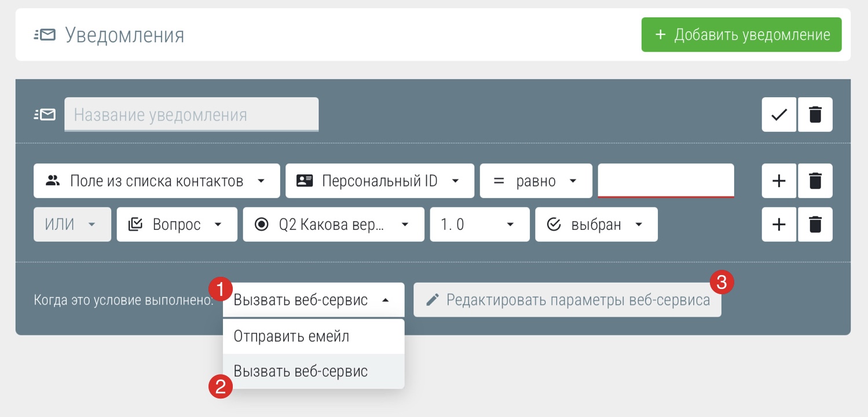
Task: Click Редактировать параметры веб-сервиса button
Action: tap(567, 300)
